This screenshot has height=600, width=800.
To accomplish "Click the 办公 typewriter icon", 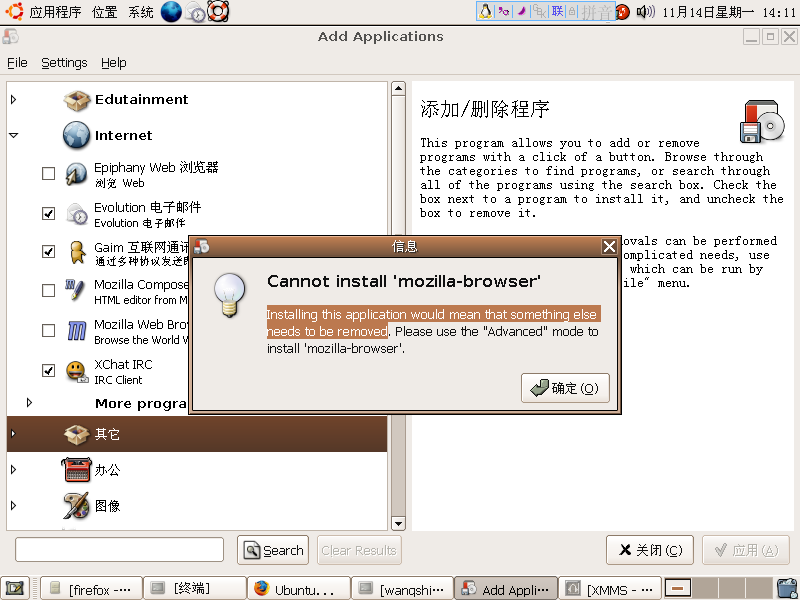I will [77, 470].
